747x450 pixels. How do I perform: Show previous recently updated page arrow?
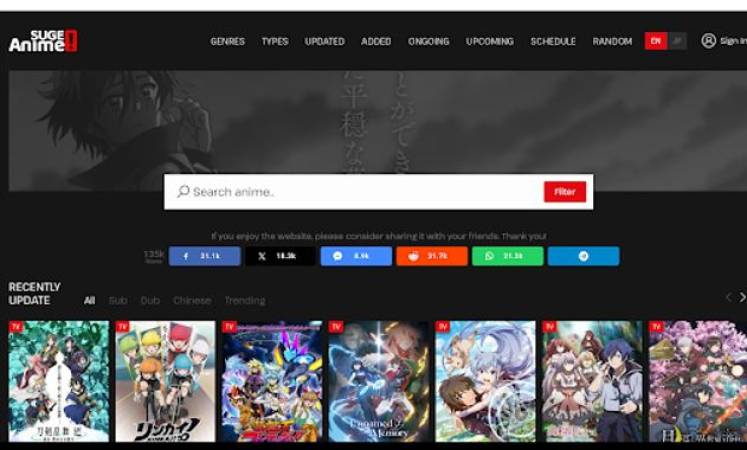[728, 298]
